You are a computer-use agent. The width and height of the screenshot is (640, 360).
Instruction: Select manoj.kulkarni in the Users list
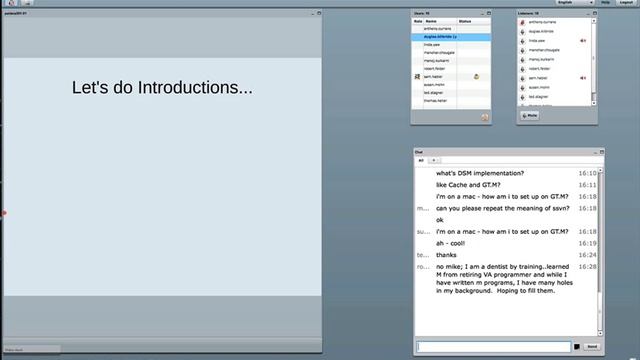(451, 61)
